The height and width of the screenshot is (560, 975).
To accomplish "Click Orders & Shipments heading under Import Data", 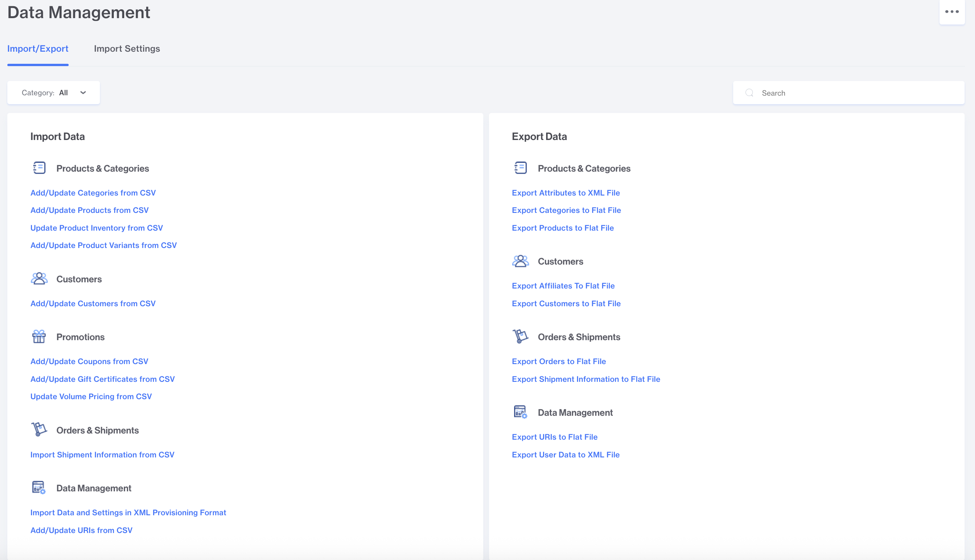I will 98,430.
